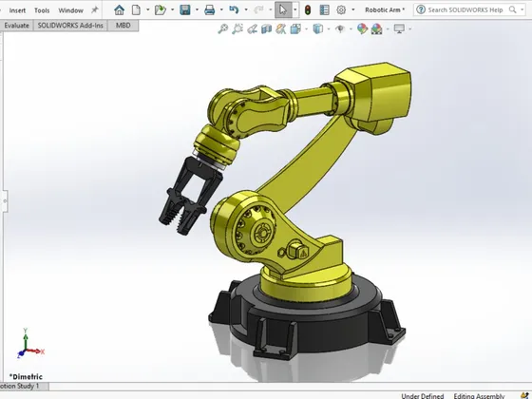The width and height of the screenshot is (532, 399).
Task: Open Display Style cube icon
Action: [317, 29]
